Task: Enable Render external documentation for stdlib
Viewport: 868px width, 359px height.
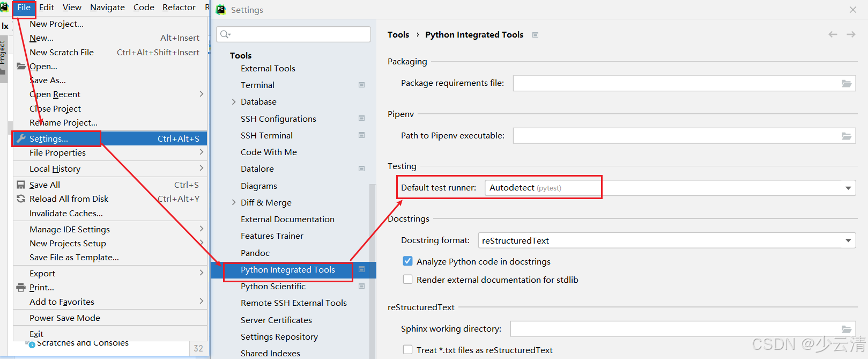Action: tap(407, 280)
